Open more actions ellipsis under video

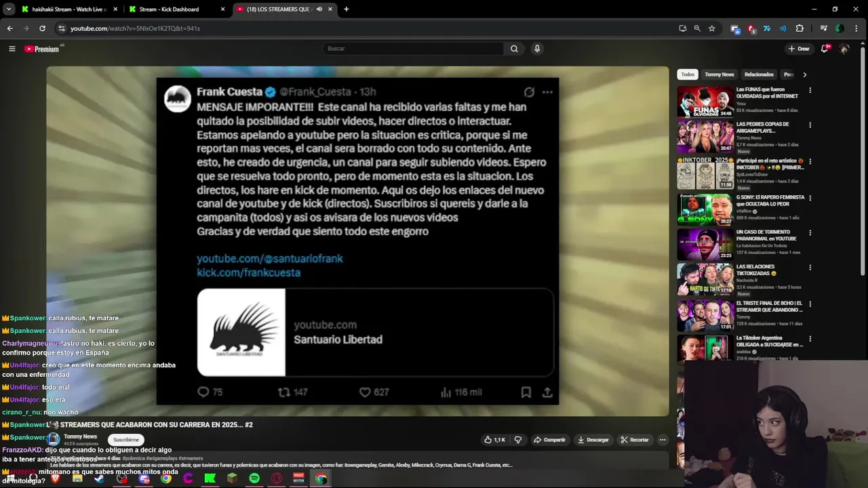[663, 440]
